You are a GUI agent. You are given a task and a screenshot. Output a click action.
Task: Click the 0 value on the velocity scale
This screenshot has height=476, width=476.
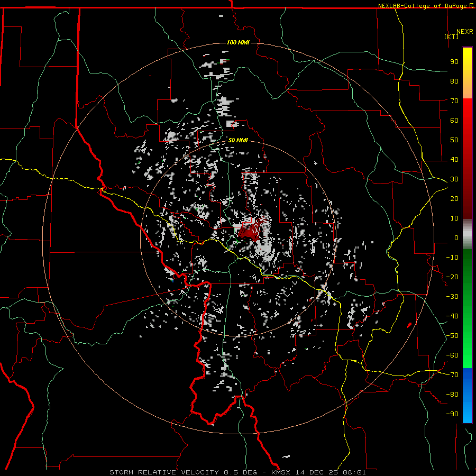coord(456,237)
